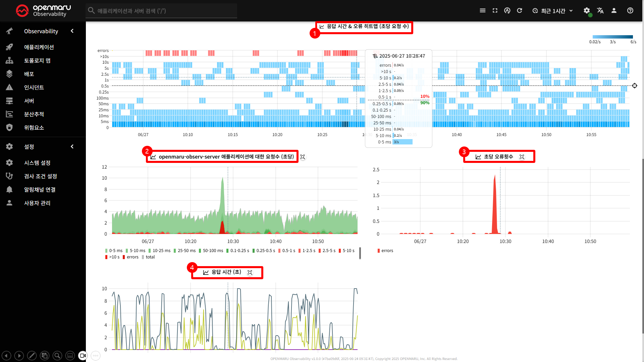Open the 최근 1시간 time range dropdown
Viewport: 644px width, 362px height.
tap(553, 11)
